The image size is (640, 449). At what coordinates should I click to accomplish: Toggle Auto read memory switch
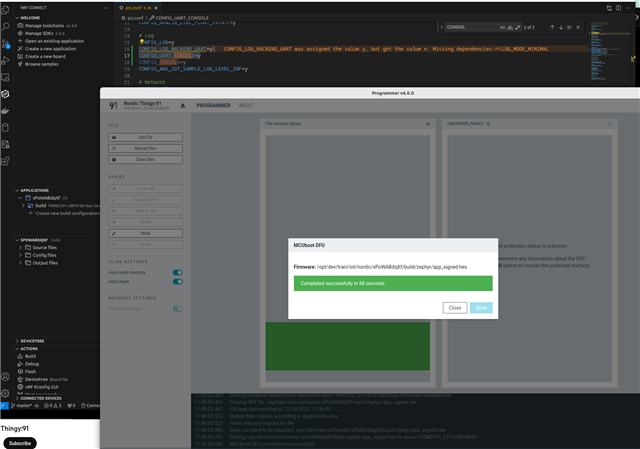click(178, 272)
